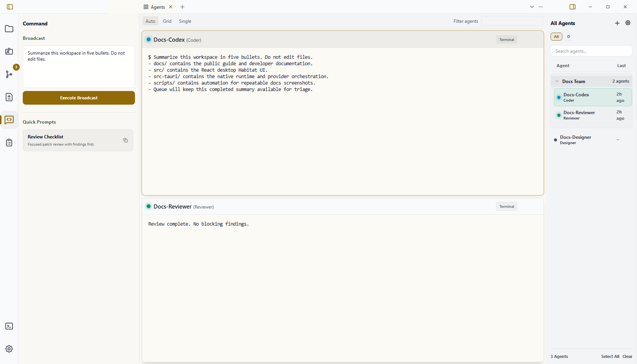Select the D filter chip

(568, 37)
